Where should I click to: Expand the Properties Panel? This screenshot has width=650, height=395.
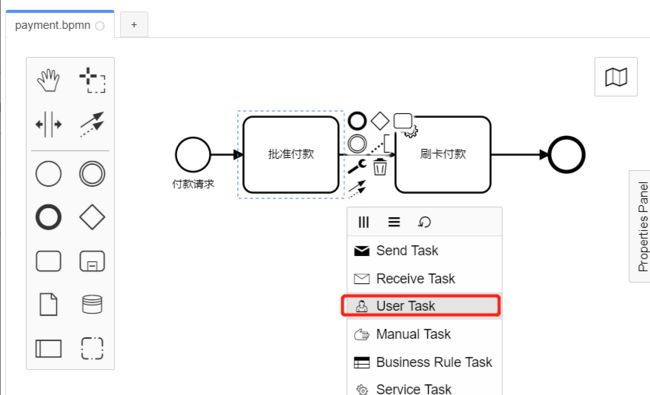click(642, 226)
